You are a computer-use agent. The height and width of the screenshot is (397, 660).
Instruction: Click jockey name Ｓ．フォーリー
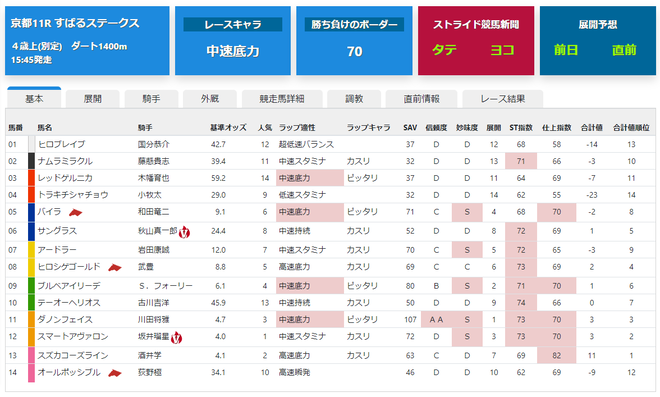pos(165,286)
